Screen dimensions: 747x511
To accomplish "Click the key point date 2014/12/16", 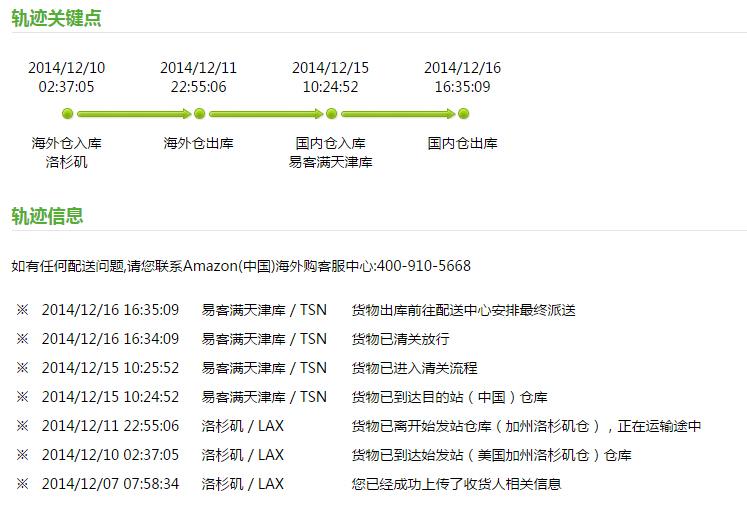I will [463, 68].
